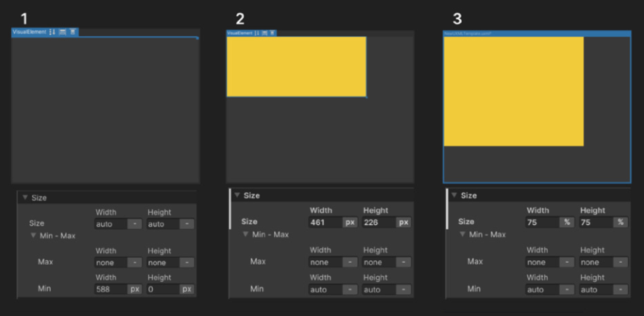
Task: Click Size Width field showing 75
Action: tap(542, 222)
